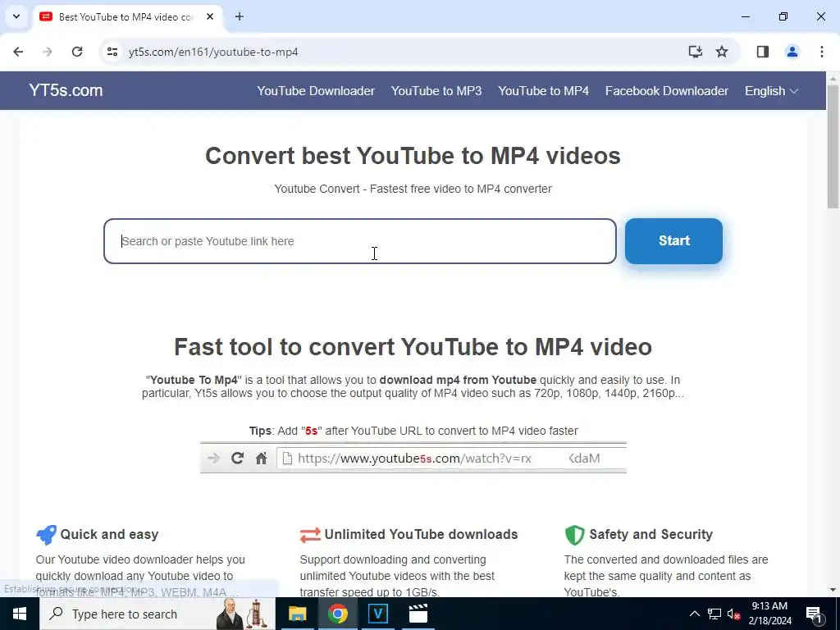Open the clapperboard video app in taskbar
The width and height of the screenshot is (840, 630).
(418, 614)
